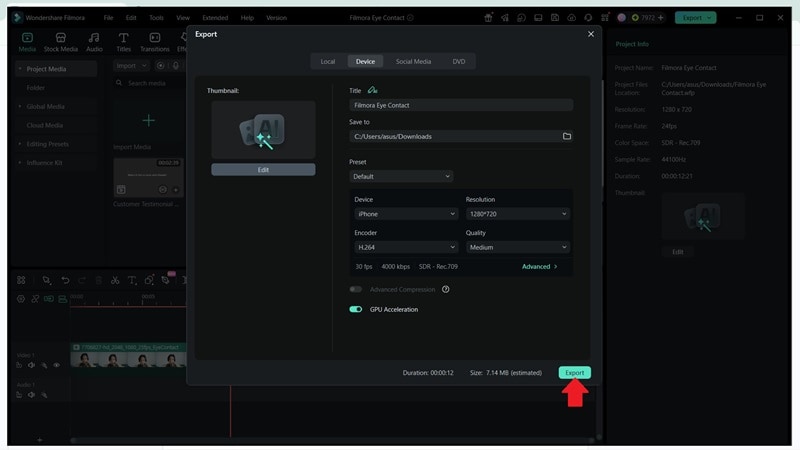Close the Export dialog
800x450 pixels.
pyautogui.click(x=591, y=34)
